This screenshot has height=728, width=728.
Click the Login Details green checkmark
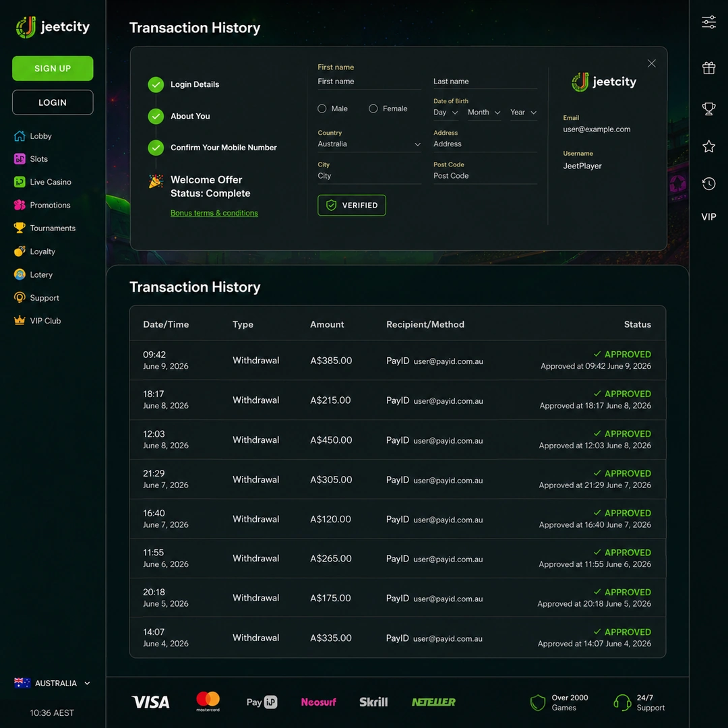[x=156, y=84]
